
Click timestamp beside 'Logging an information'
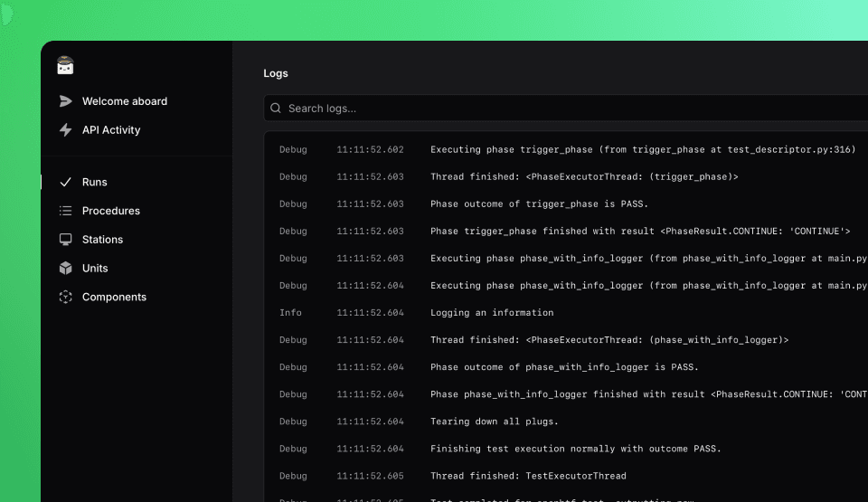(x=371, y=312)
